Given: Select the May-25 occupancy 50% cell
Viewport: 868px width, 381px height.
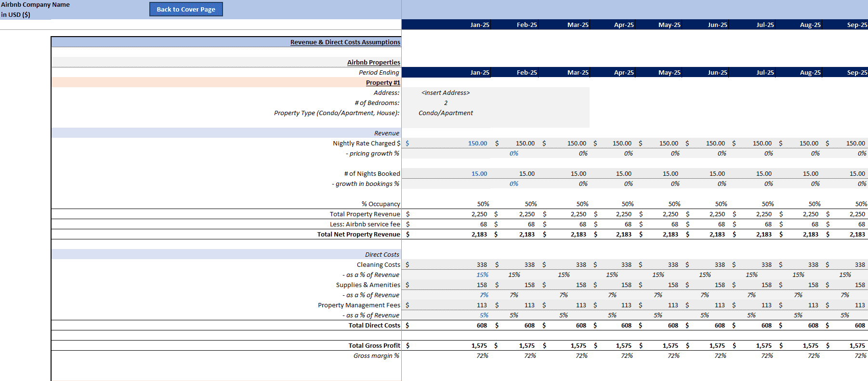Looking at the screenshot, I should click(674, 204).
